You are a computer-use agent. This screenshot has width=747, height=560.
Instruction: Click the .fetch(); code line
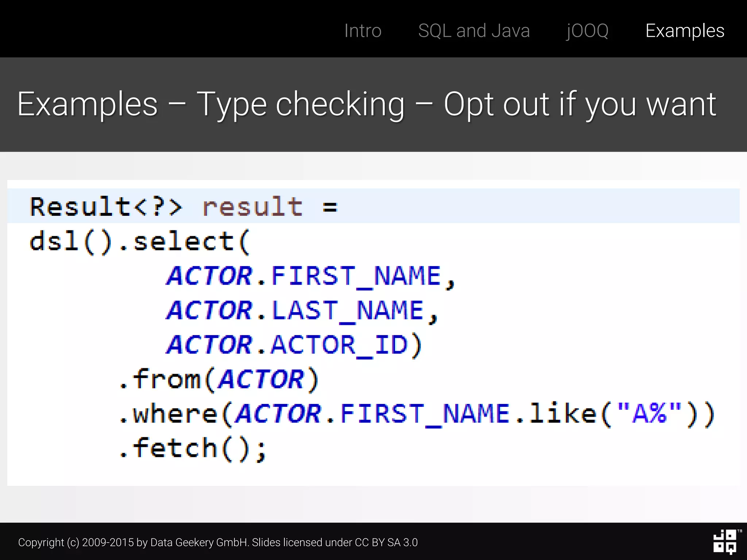[192, 448]
